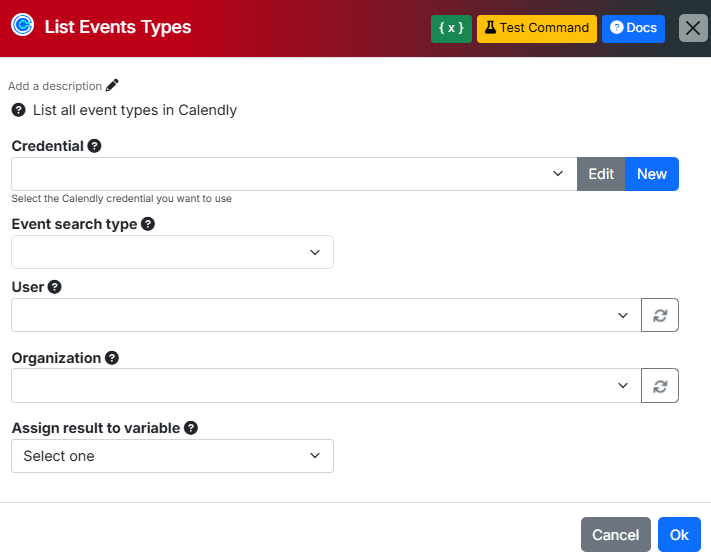Click Edit credential button
This screenshot has height=560, width=711.
coord(601,174)
